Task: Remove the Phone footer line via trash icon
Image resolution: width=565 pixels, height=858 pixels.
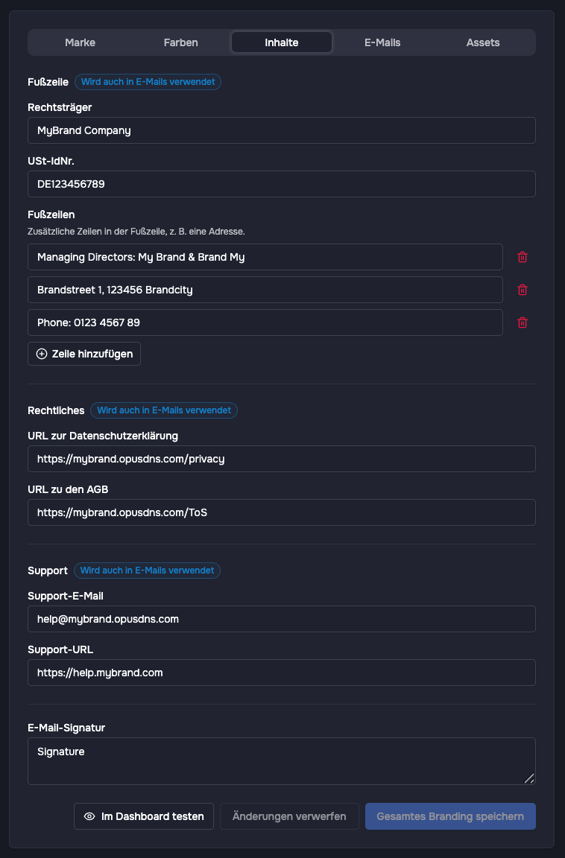Action: click(522, 323)
